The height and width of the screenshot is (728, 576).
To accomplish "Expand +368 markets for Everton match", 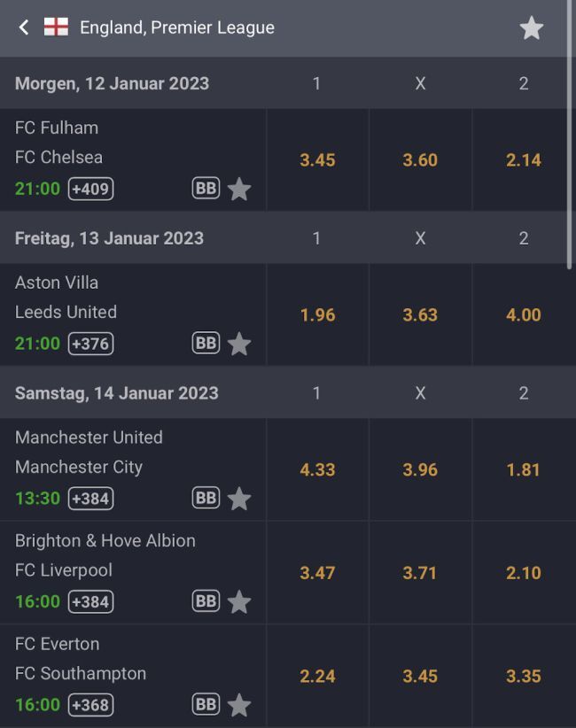I will pos(90,705).
